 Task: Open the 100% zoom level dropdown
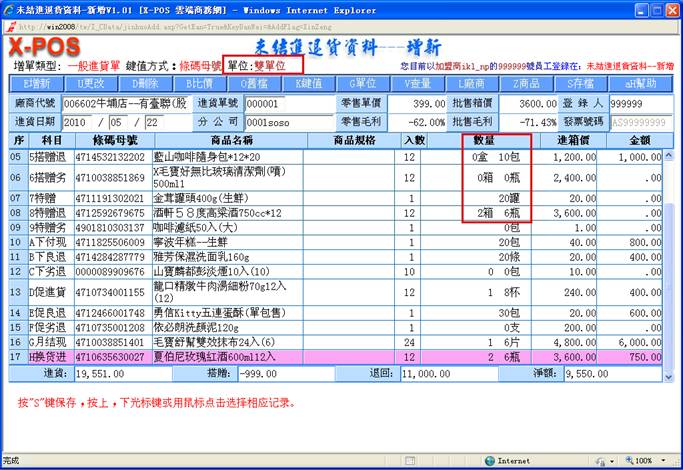click(x=648, y=461)
